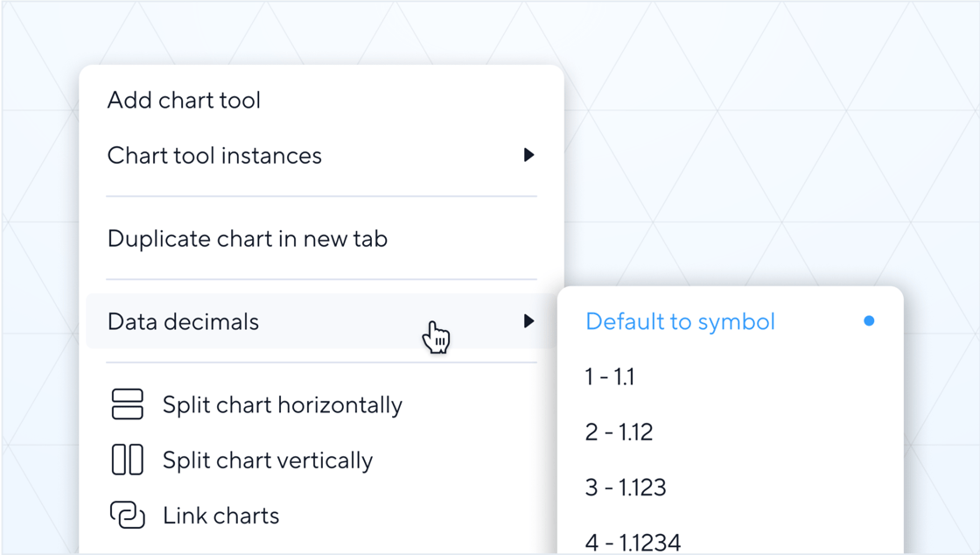Click the right-pointing chevron on Data decimals row
This screenshot has width=980, height=555.
(529, 321)
